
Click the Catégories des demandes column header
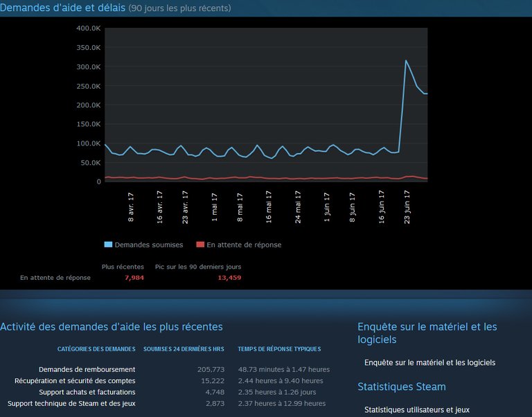(x=96, y=349)
